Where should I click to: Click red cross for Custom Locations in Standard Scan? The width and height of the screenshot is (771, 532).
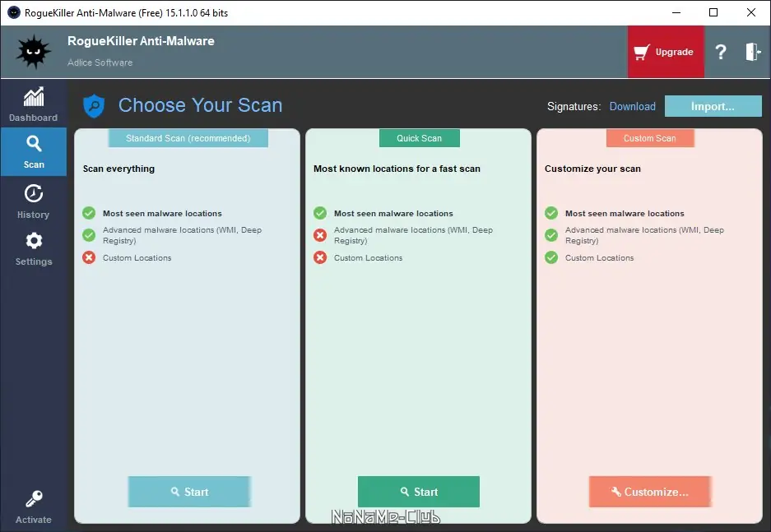tap(89, 257)
